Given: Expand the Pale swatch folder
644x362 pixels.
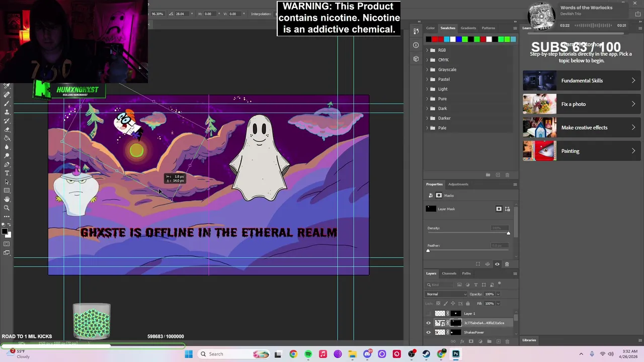Looking at the screenshot, I should coord(427,128).
